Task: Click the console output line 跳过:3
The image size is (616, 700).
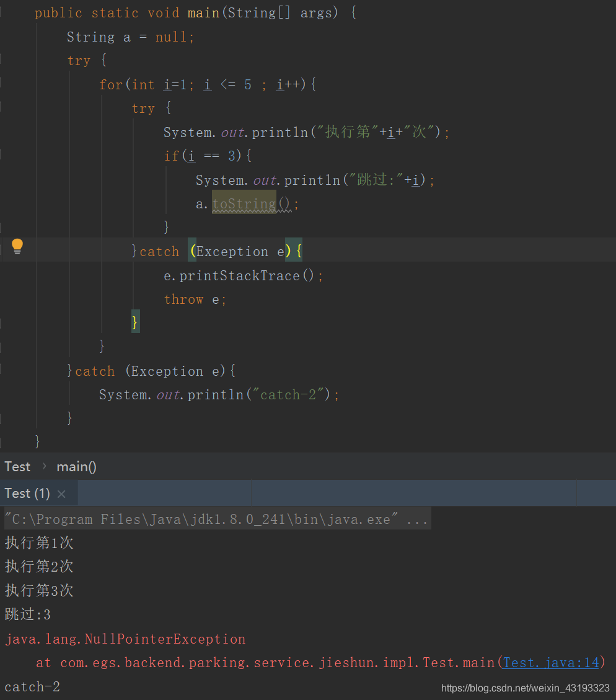Action: 28,614
